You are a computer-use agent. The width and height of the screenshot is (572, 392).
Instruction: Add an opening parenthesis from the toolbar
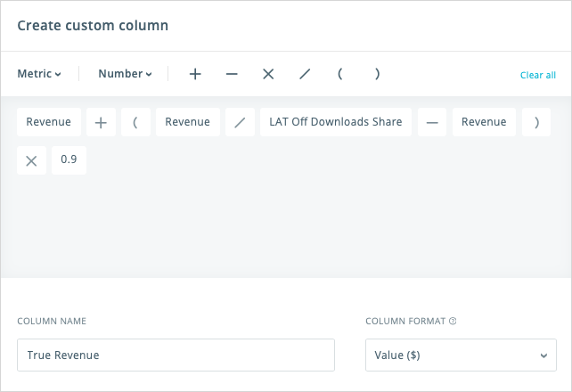tap(340, 74)
